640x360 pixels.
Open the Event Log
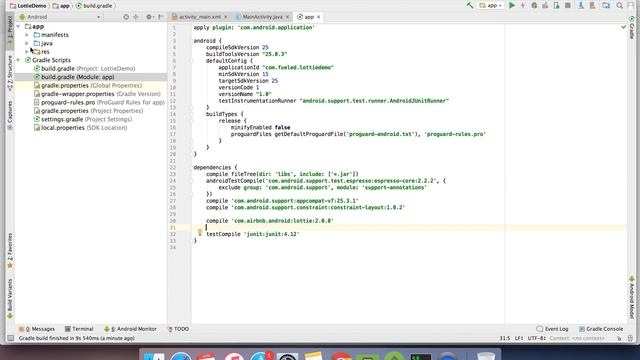(552, 329)
